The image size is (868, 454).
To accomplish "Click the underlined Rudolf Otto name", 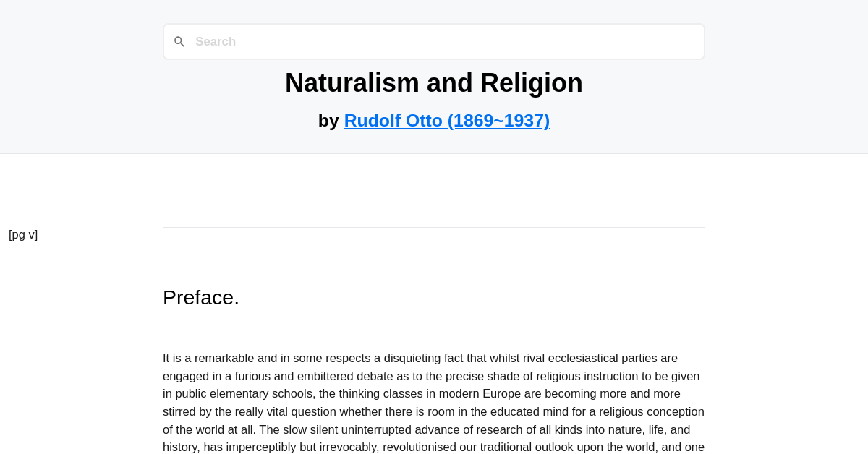I will [393, 120].
